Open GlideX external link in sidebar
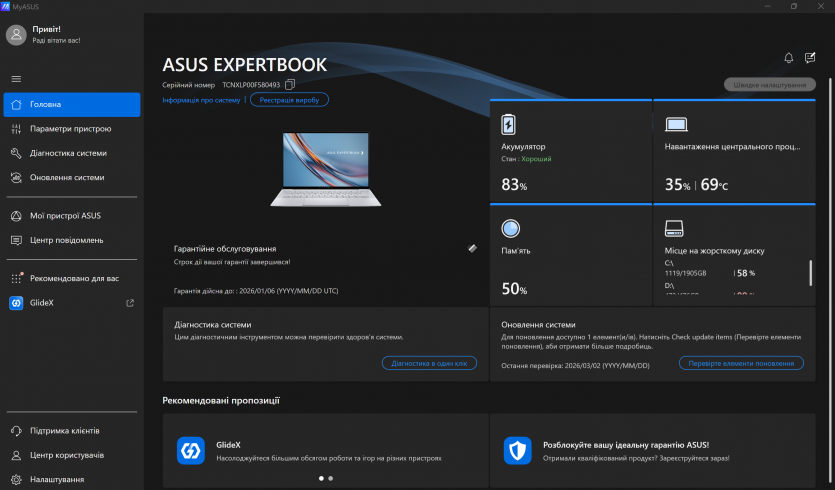 point(129,303)
